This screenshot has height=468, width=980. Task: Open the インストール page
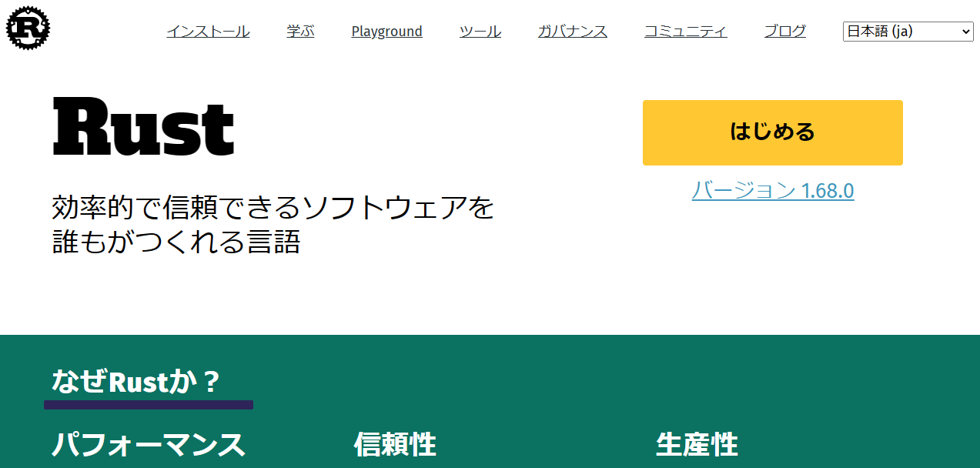(x=208, y=32)
